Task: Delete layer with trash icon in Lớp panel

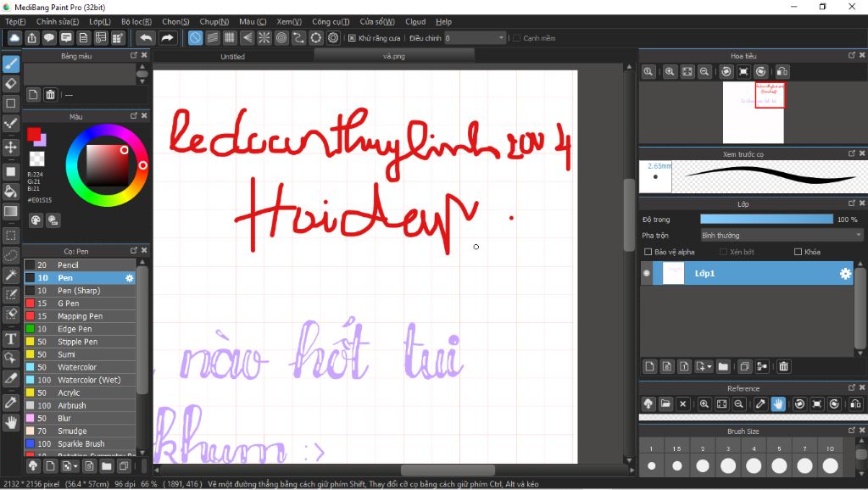Action: point(783,366)
